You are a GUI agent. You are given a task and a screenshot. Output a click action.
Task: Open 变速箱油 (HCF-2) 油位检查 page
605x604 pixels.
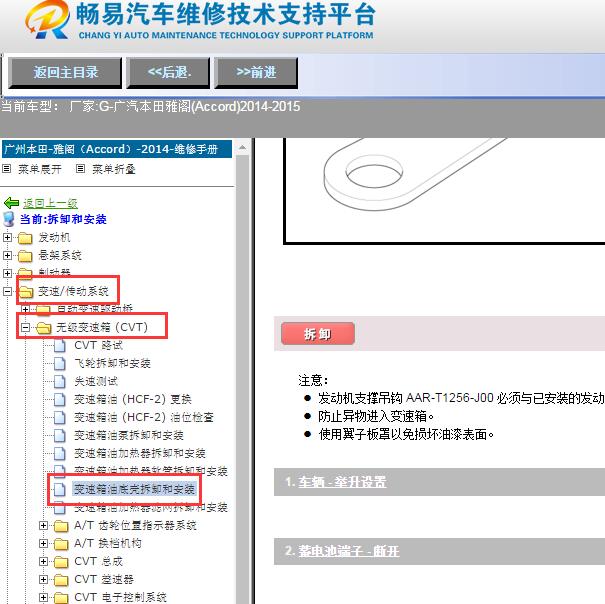point(144,417)
